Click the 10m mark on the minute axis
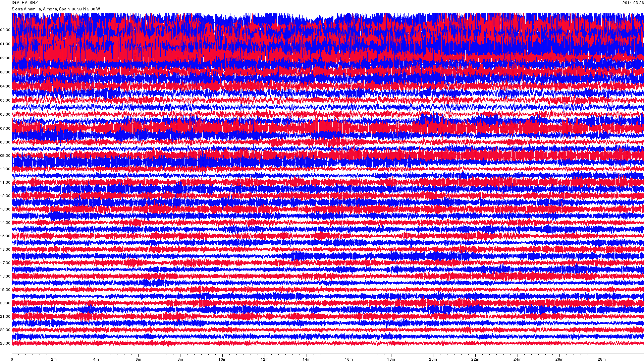Image resolution: width=644 pixels, height=362 pixels. pos(222,359)
